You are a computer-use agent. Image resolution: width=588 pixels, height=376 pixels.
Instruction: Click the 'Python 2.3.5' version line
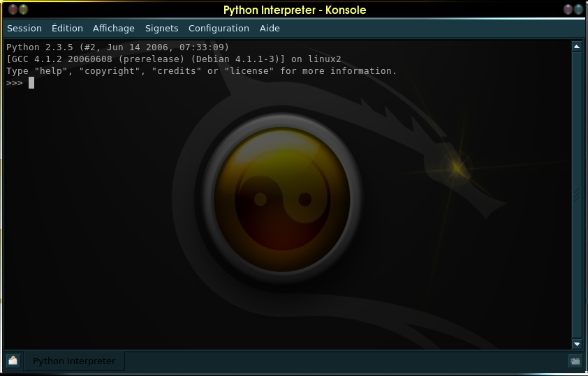(x=117, y=47)
